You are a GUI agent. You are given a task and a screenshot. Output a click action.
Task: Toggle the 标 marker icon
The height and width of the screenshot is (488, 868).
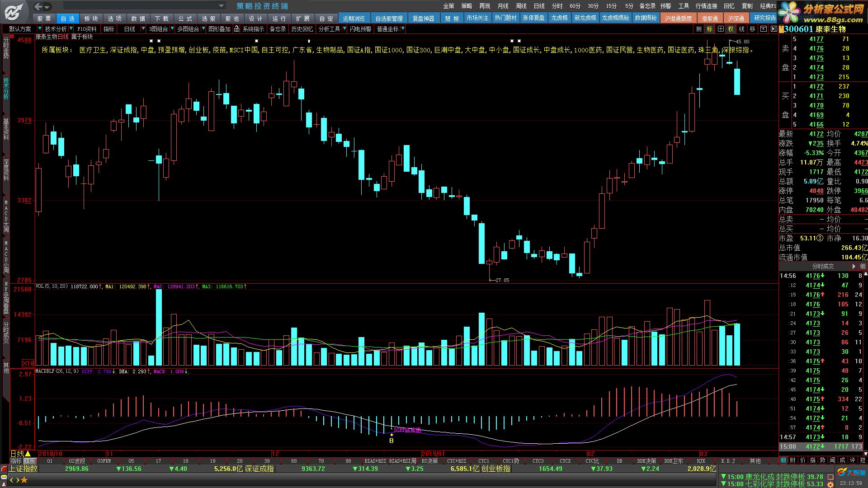pos(710,29)
